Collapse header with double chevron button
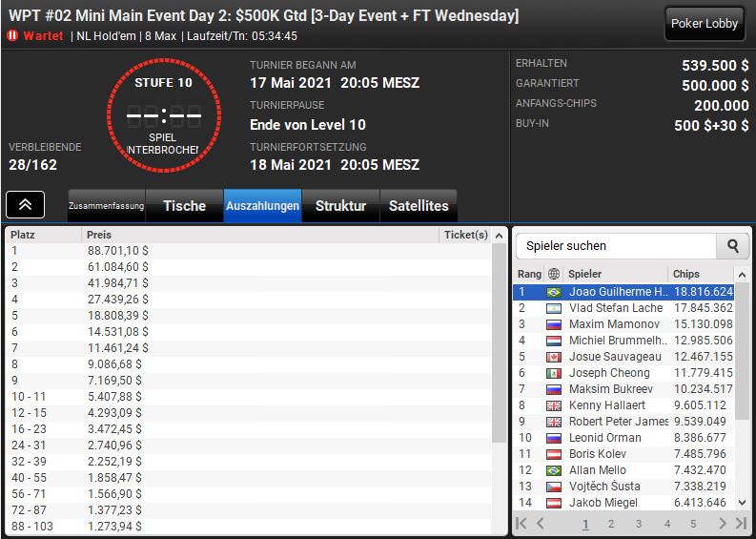This screenshot has width=756, height=539. (25, 204)
